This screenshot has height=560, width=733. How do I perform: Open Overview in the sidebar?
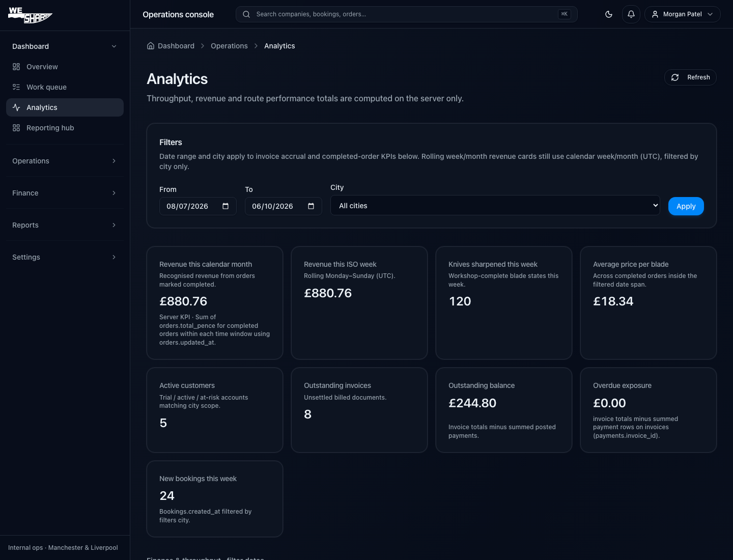(x=65, y=67)
